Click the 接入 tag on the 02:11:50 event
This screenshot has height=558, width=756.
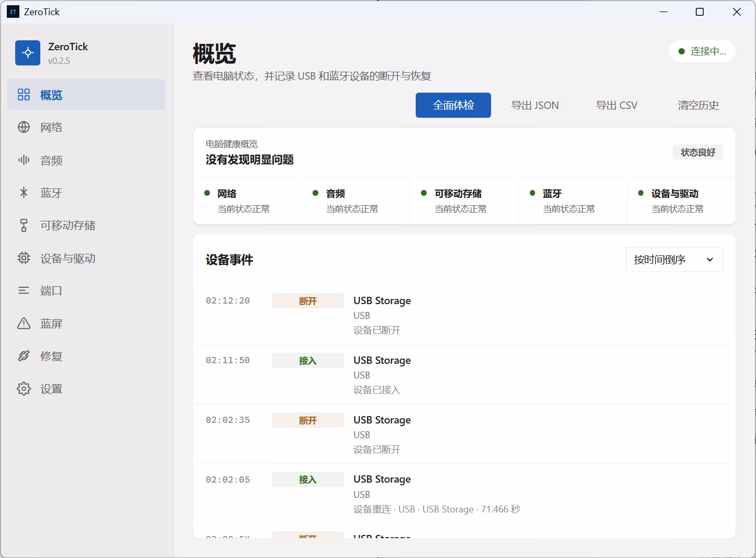tap(308, 361)
